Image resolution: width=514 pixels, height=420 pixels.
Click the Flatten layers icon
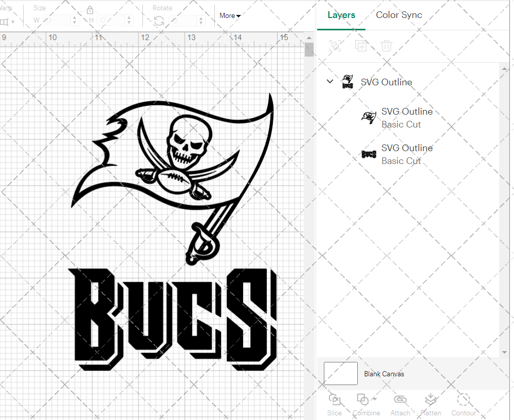coord(431,400)
